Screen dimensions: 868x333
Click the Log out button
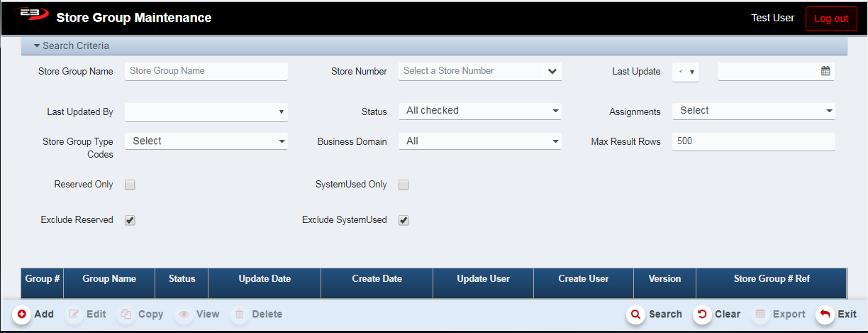pos(831,18)
